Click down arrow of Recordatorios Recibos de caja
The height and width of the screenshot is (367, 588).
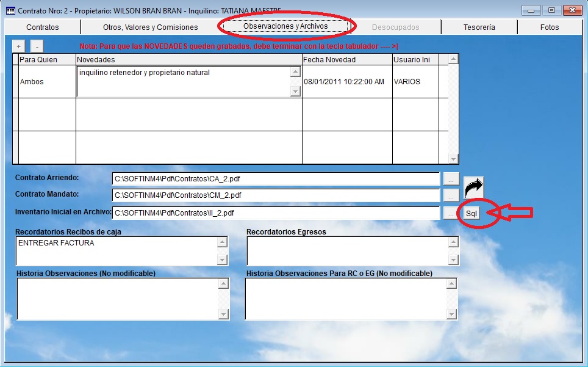pos(223,260)
